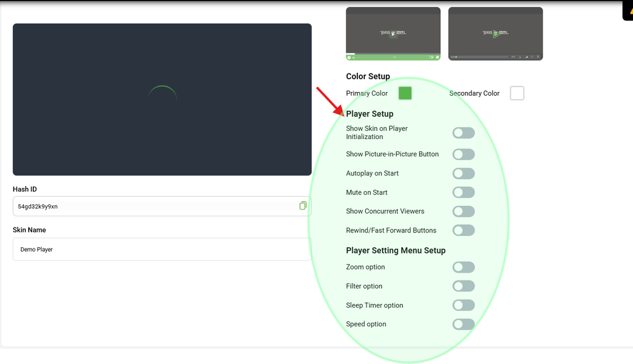This screenshot has width=633, height=364.
Task: Enable the Show Picture-in-Picture Button switch
Action: point(464,154)
